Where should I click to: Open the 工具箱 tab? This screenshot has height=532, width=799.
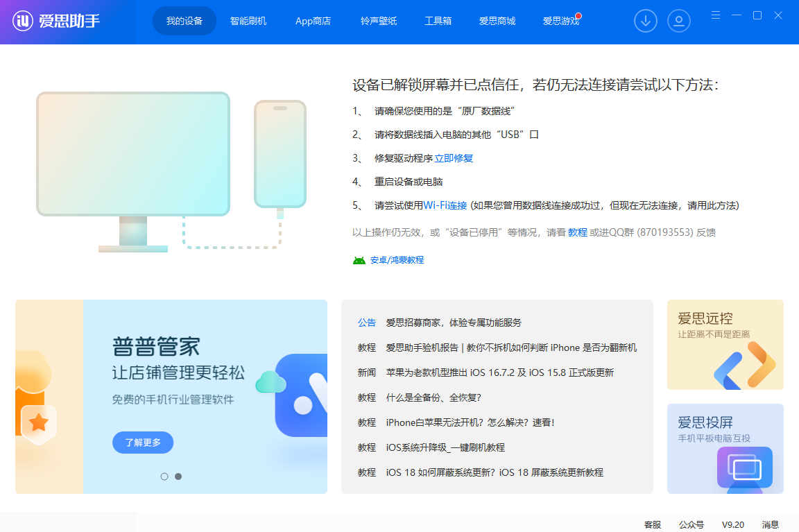(x=438, y=21)
